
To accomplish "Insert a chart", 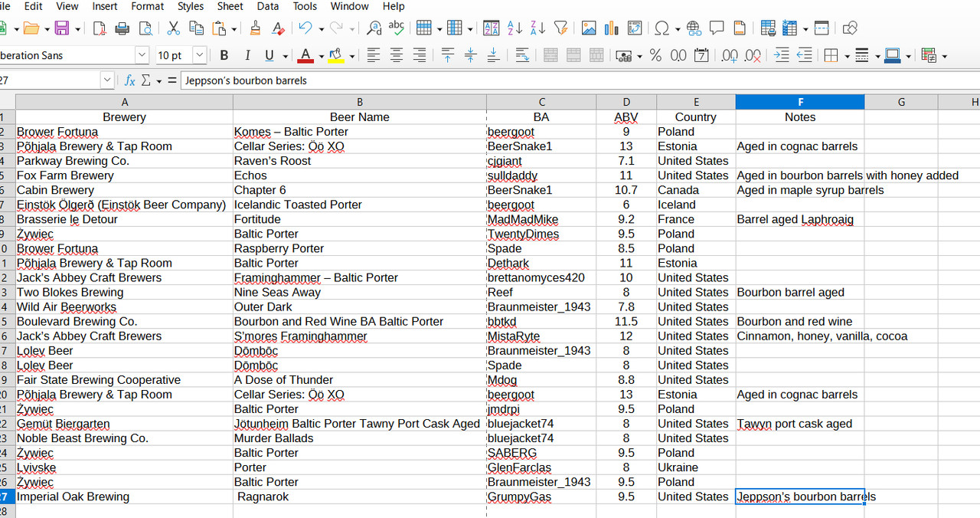I will 612,28.
